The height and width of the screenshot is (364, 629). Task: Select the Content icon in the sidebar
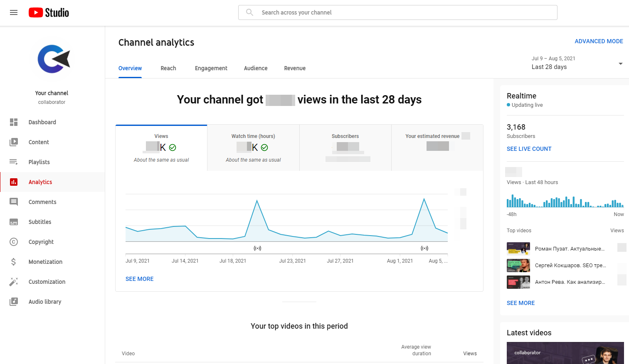[x=14, y=142]
